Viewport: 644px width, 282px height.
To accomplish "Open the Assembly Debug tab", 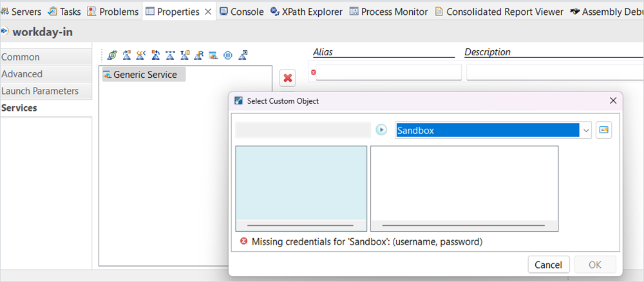I will click(607, 12).
